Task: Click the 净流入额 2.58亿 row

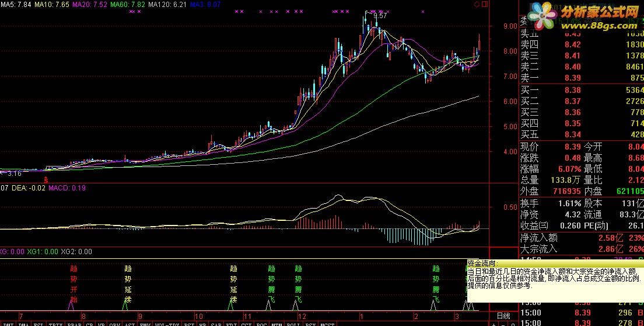Action: [x=582, y=238]
